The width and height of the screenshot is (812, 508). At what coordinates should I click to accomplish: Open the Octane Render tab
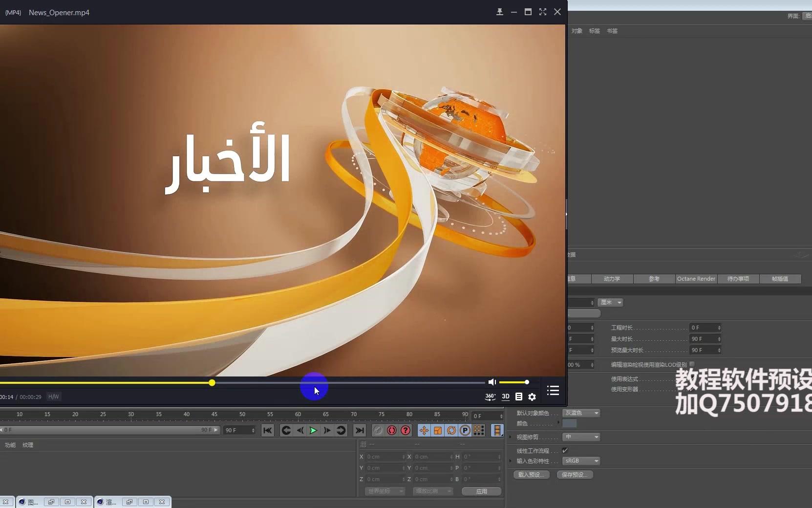(x=696, y=279)
